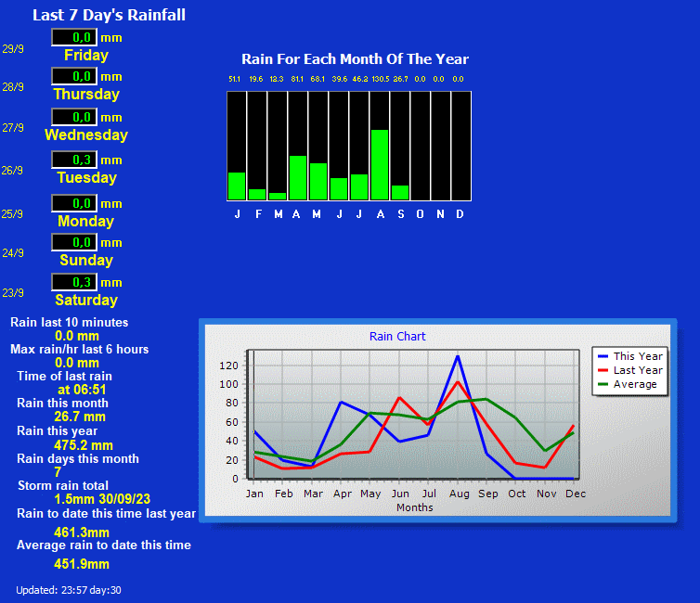The width and height of the screenshot is (700, 603).
Task: Click the 'Rain last 10 minutes' label
Action: (70, 322)
